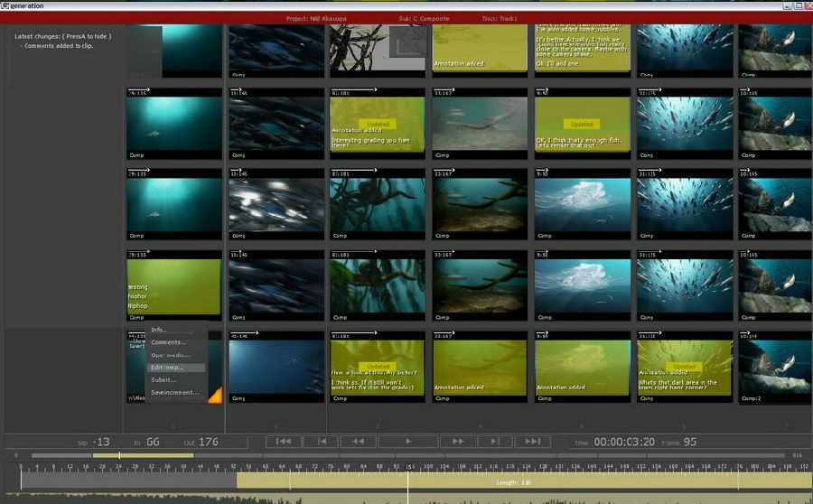Screen dimensions: 813x504
Task: Choose Comments... in the context menu
Action: [x=168, y=342]
